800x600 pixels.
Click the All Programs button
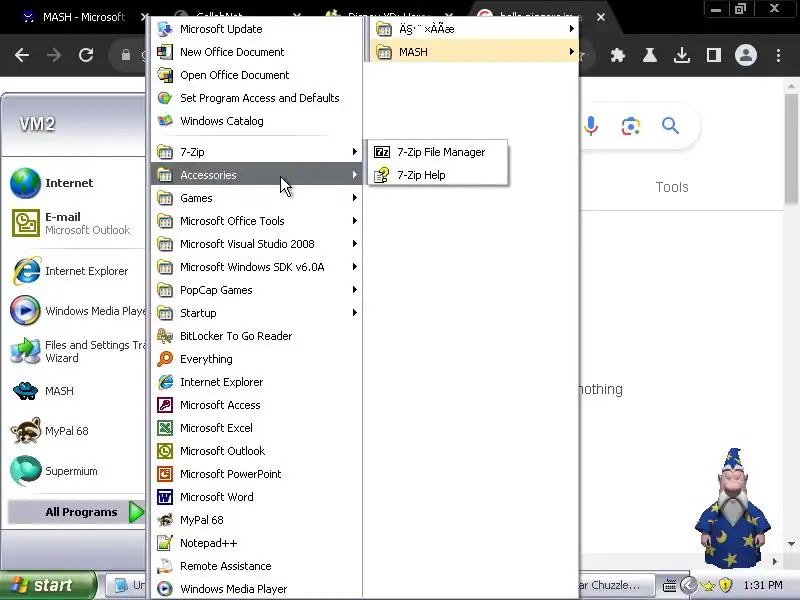[x=77, y=512]
